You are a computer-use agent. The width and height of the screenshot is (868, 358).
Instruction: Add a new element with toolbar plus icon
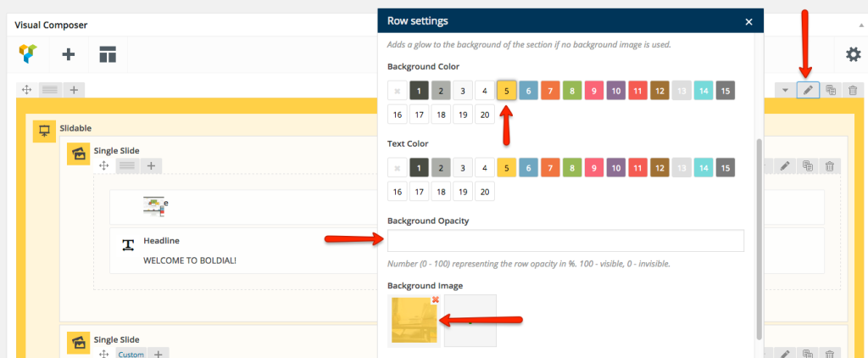pos(68,54)
